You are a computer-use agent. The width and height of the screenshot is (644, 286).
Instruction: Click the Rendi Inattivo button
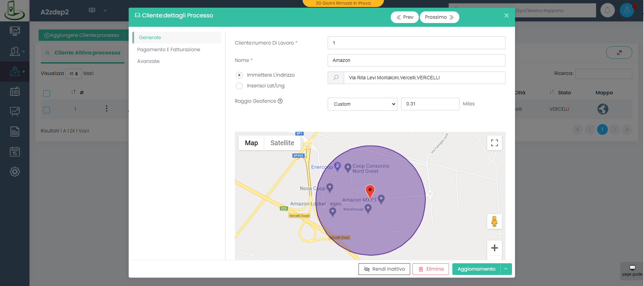[384, 269]
